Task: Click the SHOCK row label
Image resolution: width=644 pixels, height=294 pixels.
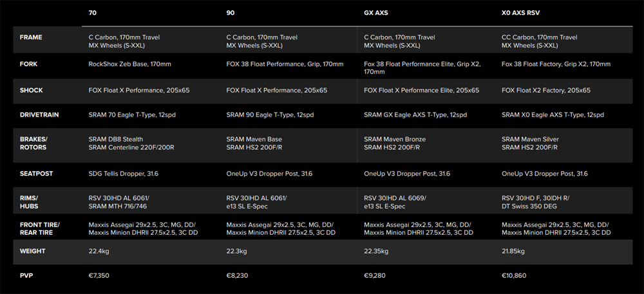Action: [x=31, y=90]
